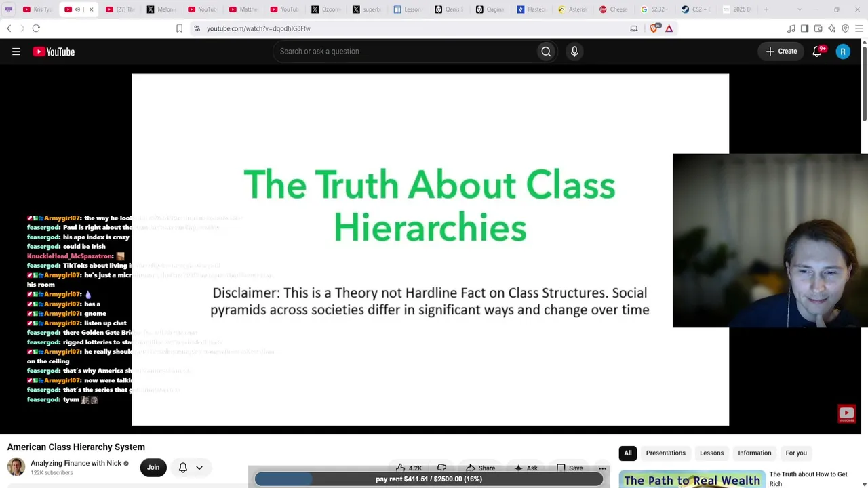Image resolution: width=868 pixels, height=488 pixels.
Task: Open the Brave VPN toolbar icon
Action: coord(846,28)
